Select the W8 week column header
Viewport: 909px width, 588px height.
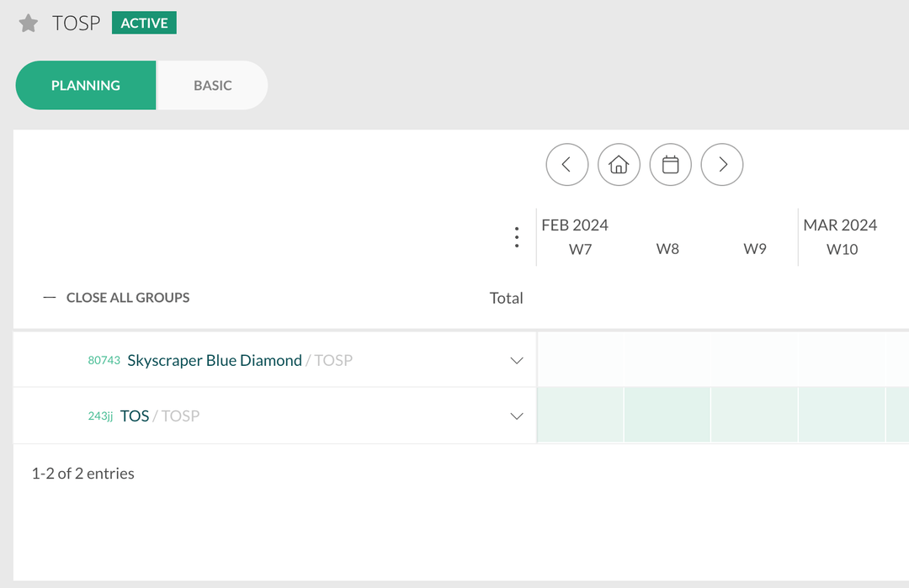[x=667, y=248]
